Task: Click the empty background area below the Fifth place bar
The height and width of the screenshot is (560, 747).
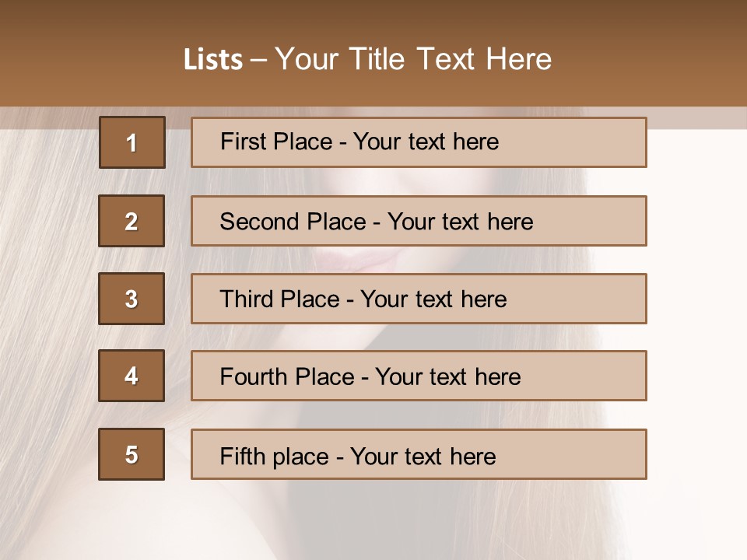Action: (x=373, y=521)
